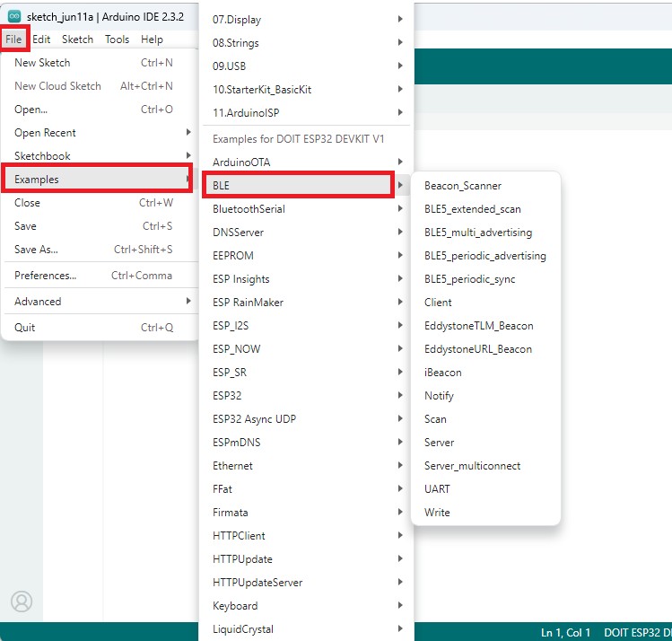Viewport: 672px width, 641px height.
Task: Open the File menu
Action: click(x=13, y=40)
